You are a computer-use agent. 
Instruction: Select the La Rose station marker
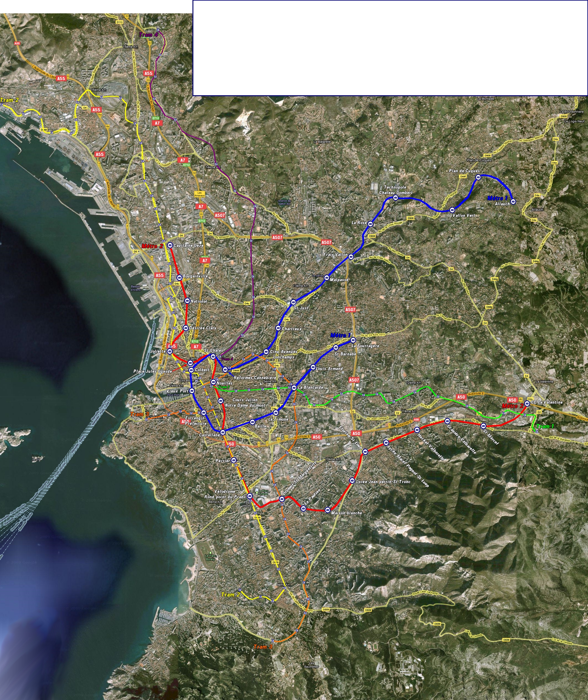coord(370,224)
